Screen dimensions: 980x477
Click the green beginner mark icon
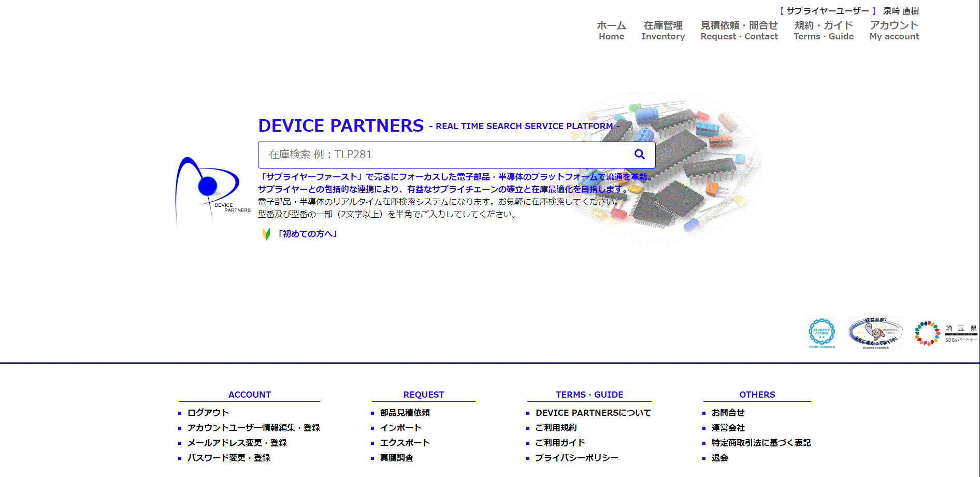pos(266,234)
